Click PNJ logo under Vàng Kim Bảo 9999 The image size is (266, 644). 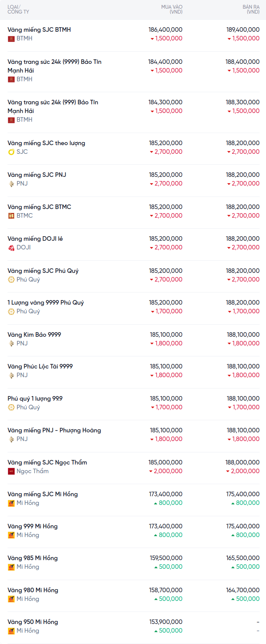[x=11, y=344]
